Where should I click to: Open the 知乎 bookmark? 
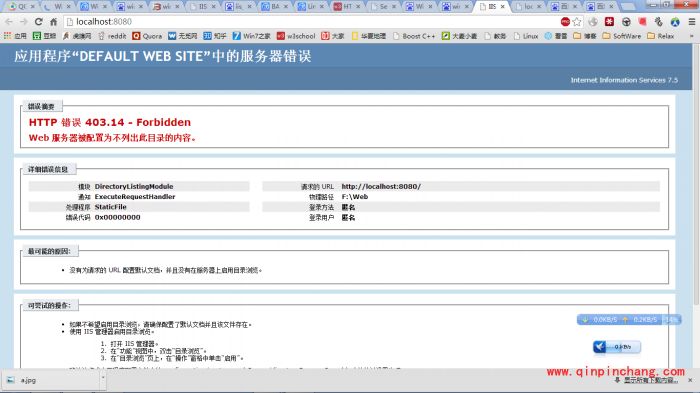pos(215,36)
